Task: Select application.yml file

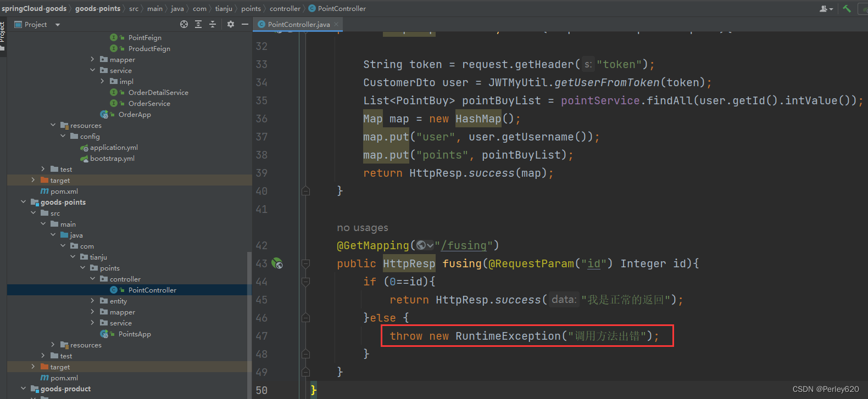Action: 114,147
